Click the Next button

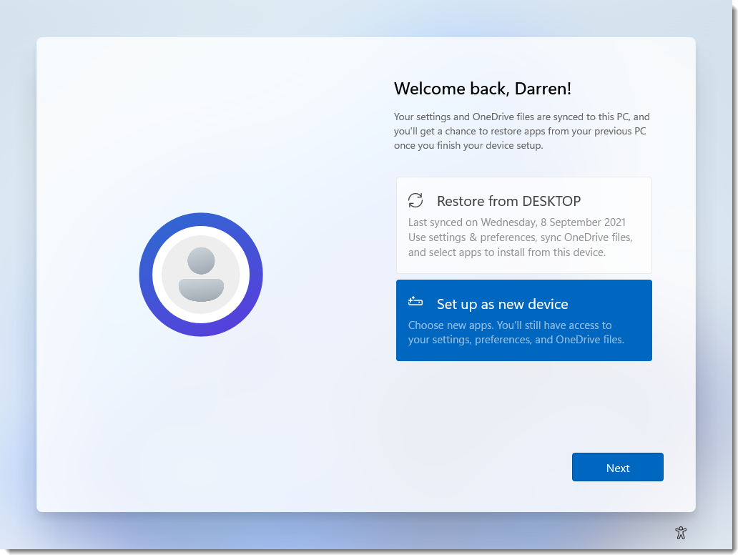[x=617, y=467]
